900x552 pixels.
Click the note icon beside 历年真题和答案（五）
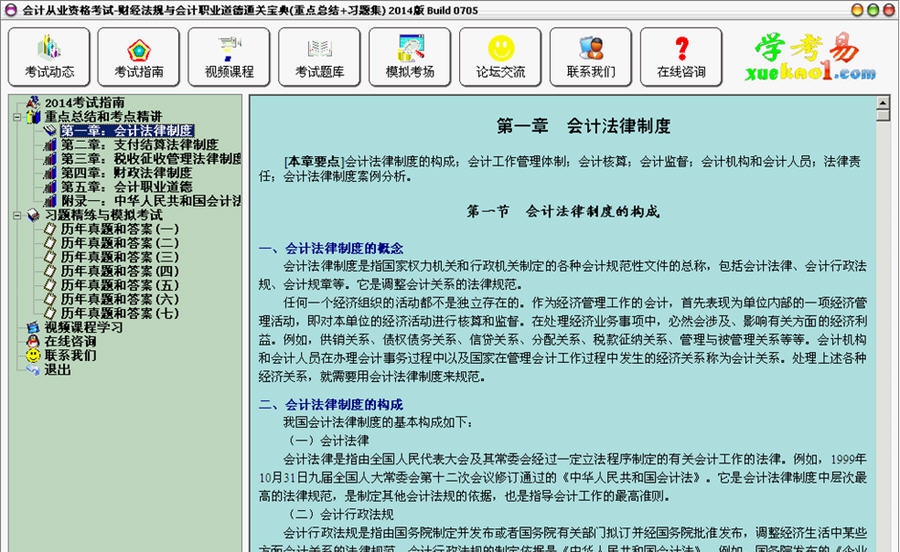[x=51, y=285]
